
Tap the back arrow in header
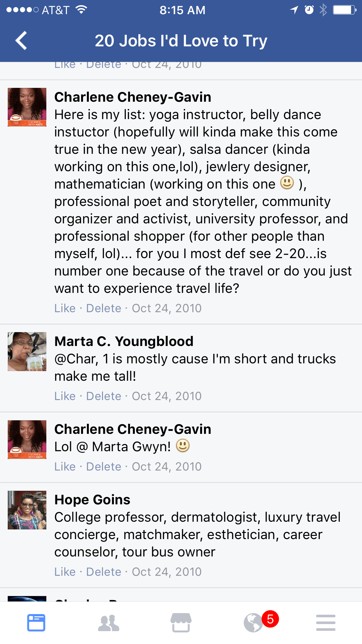tap(21, 41)
